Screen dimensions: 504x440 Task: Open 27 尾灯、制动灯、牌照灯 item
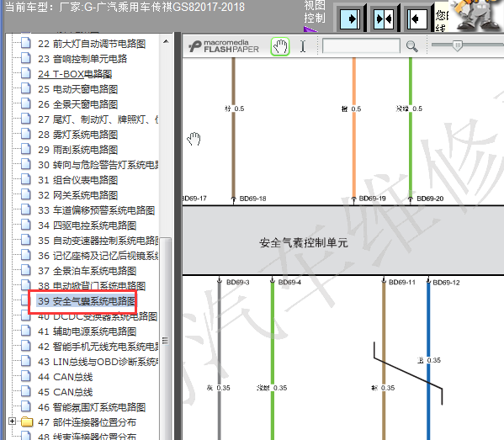(x=98, y=119)
